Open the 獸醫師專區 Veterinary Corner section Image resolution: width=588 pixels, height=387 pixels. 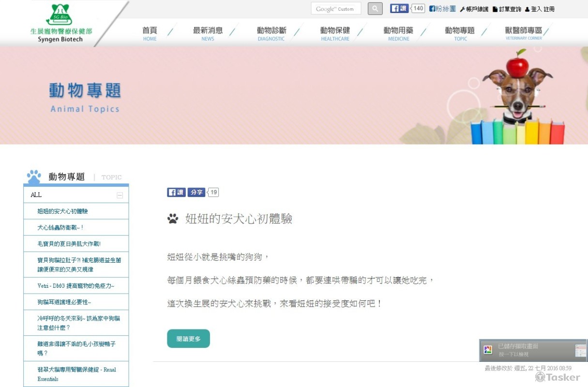tap(523, 32)
